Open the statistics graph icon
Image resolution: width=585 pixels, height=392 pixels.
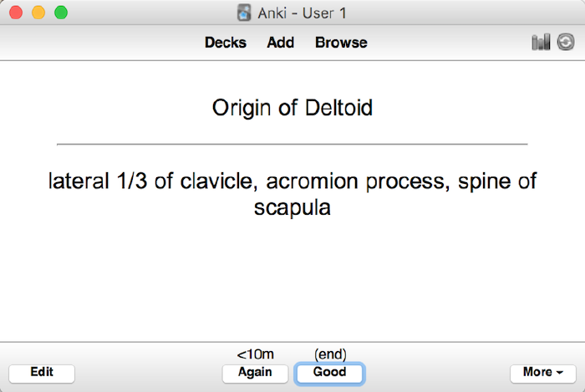540,43
